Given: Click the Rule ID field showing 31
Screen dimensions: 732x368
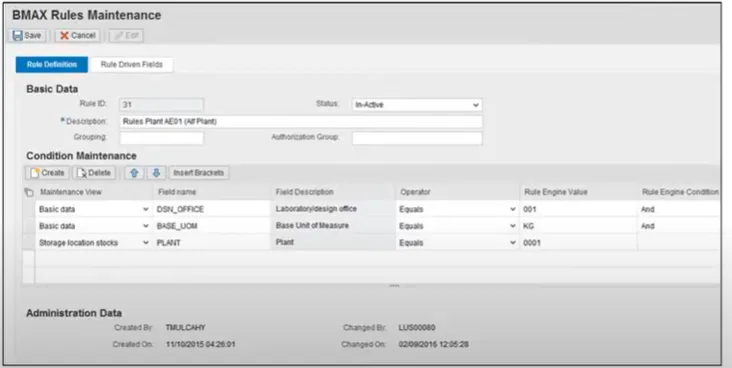Looking at the screenshot, I should coord(162,105).
